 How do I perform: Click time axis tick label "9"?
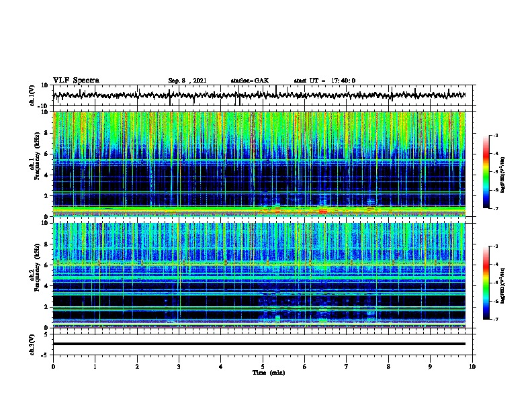coord(430,366)
